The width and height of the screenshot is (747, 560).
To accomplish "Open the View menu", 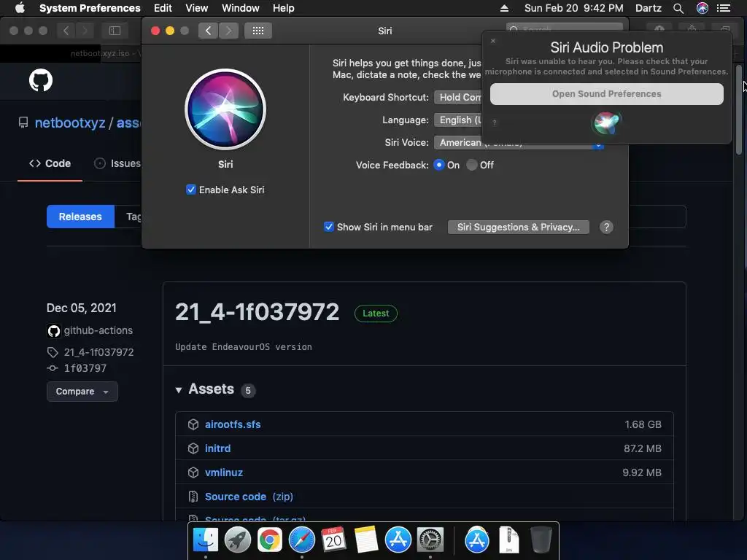I will [197, 8].
